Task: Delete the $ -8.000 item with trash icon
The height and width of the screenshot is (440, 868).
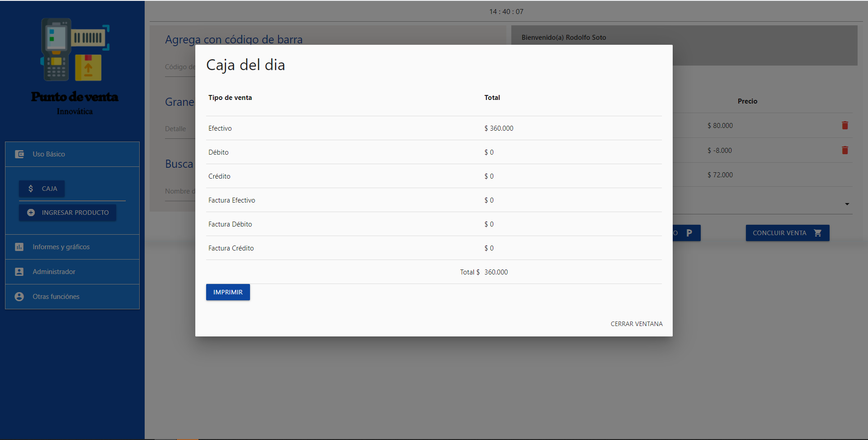Action: (x=844, y=151)
